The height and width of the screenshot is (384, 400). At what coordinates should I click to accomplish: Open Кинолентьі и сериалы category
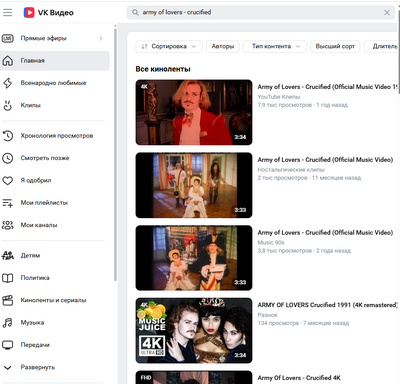tap(55, 300)
